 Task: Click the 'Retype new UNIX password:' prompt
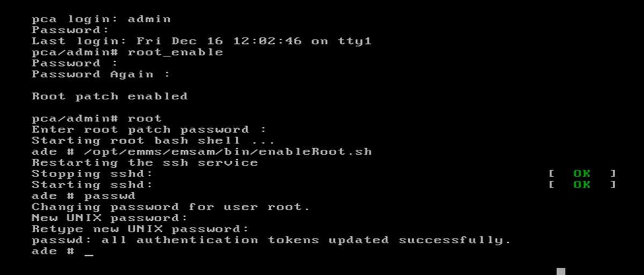140,229
